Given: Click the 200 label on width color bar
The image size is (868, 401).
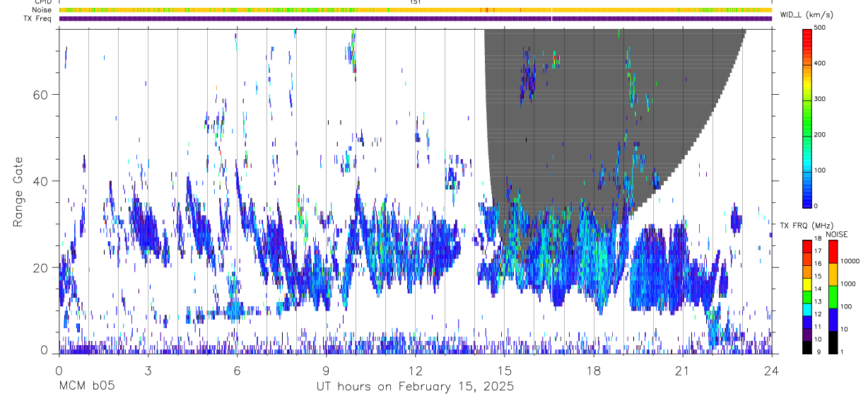Looking at the screenshot, I should [x=819, y=134].
